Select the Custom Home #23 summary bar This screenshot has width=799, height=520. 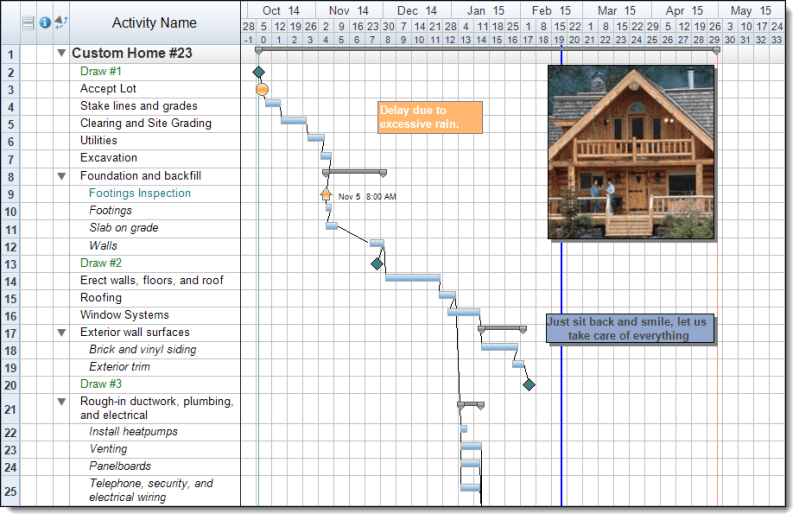click(488, 49)
